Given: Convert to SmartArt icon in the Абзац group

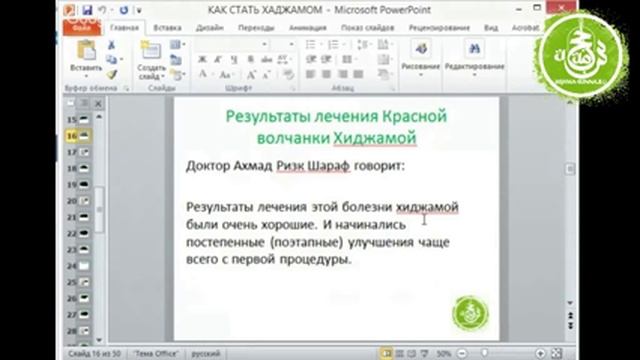Looking at the screenshot, I should (383, 74).
